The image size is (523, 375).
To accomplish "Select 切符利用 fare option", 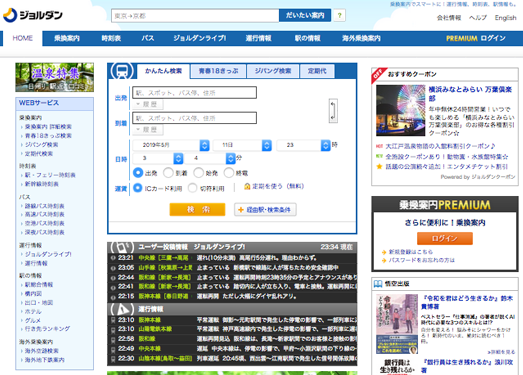I will [192, 188].
